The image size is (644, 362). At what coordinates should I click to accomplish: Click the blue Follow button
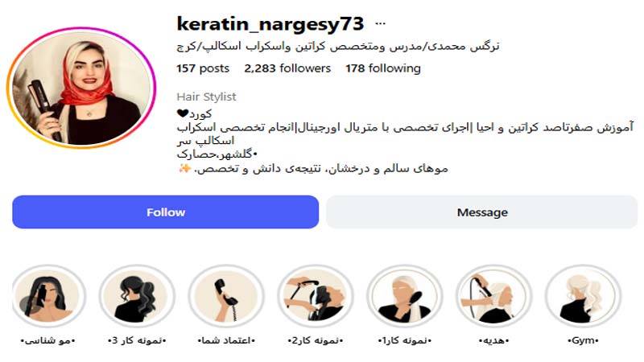(x=166, y=212)
